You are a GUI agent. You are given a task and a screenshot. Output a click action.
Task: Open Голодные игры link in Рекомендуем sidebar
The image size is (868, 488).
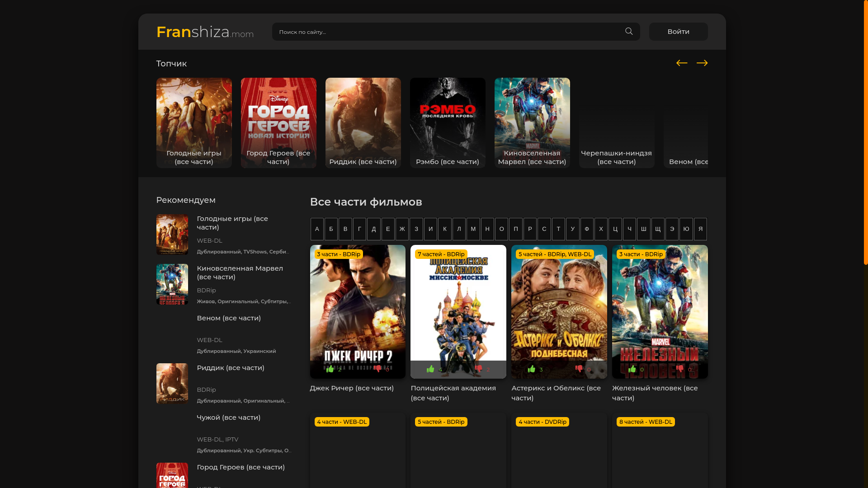232,223
